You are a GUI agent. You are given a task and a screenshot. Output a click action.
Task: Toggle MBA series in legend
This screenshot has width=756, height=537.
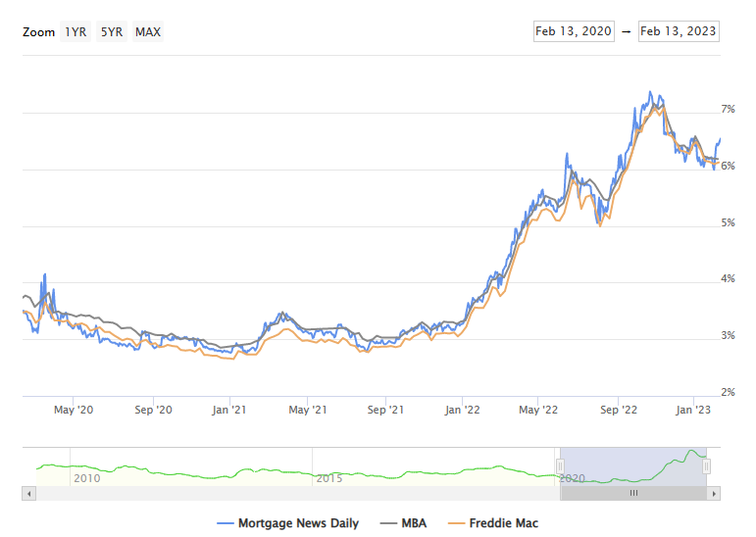(x=404, y=523)
